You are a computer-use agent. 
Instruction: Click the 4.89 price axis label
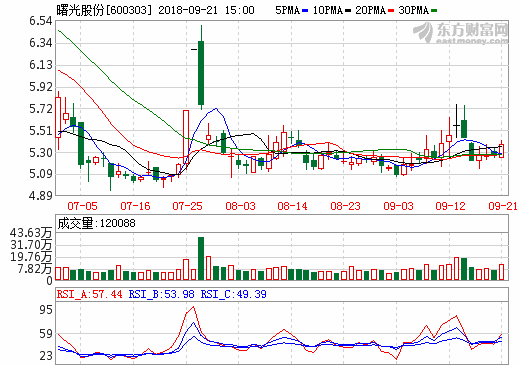(41, 196)
